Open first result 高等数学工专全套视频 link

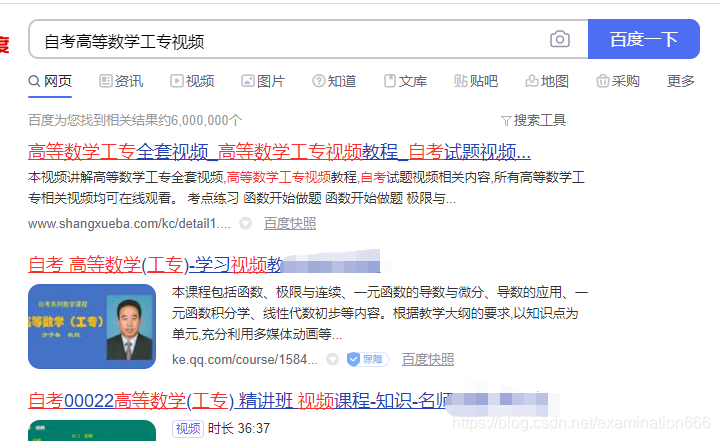(x=279, y=152)
